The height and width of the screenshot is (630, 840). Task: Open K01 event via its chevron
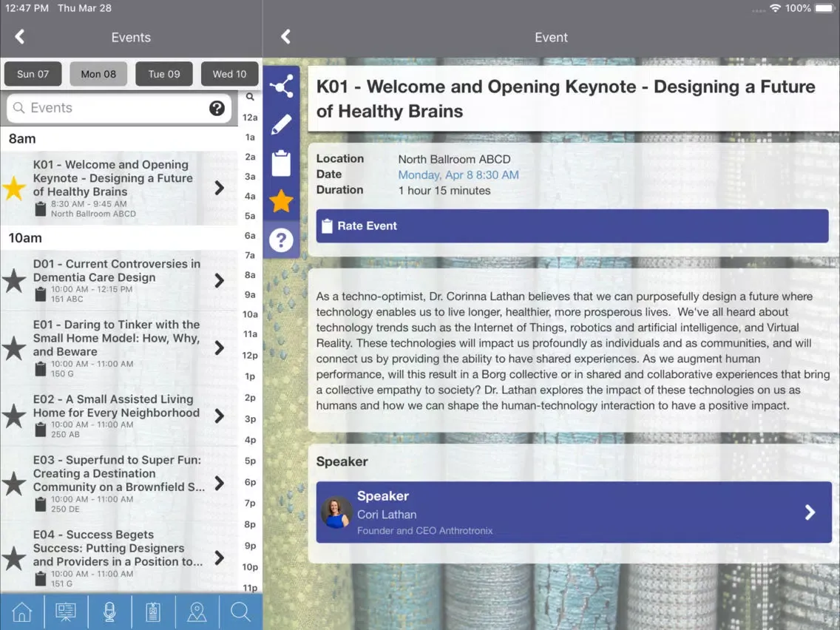(x=219, y=188)
